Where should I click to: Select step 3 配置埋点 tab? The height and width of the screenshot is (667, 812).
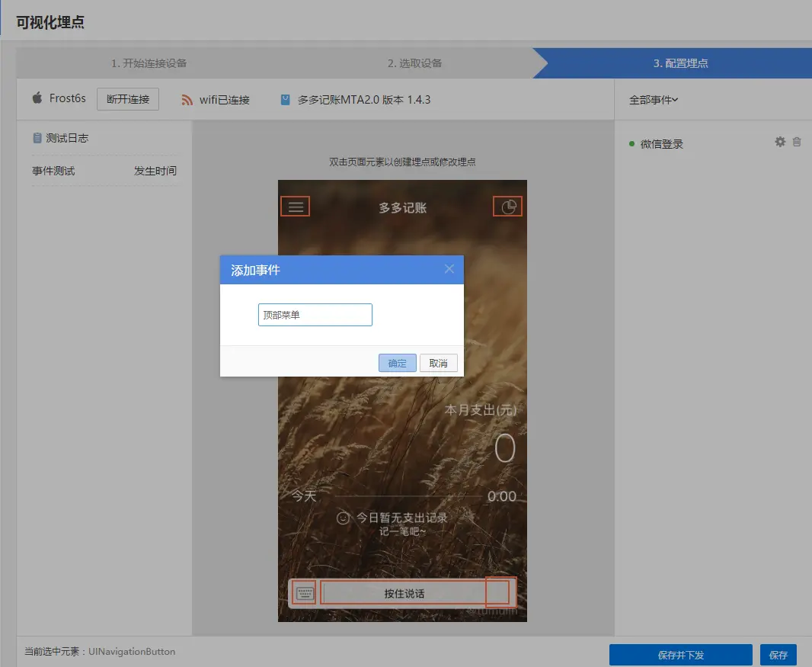[x=680, y=63]
